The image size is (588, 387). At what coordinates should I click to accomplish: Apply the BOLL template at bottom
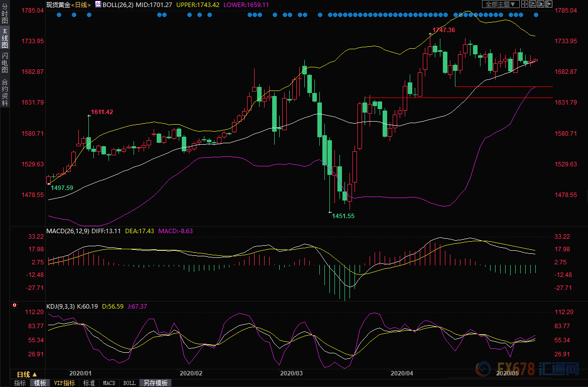129,383
